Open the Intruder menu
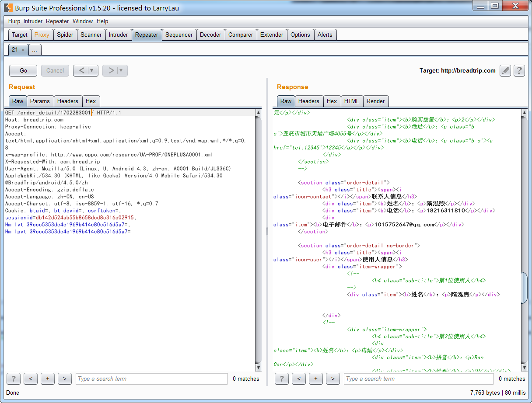The width and height of the screenshot is (532, 403). [33, 21]
